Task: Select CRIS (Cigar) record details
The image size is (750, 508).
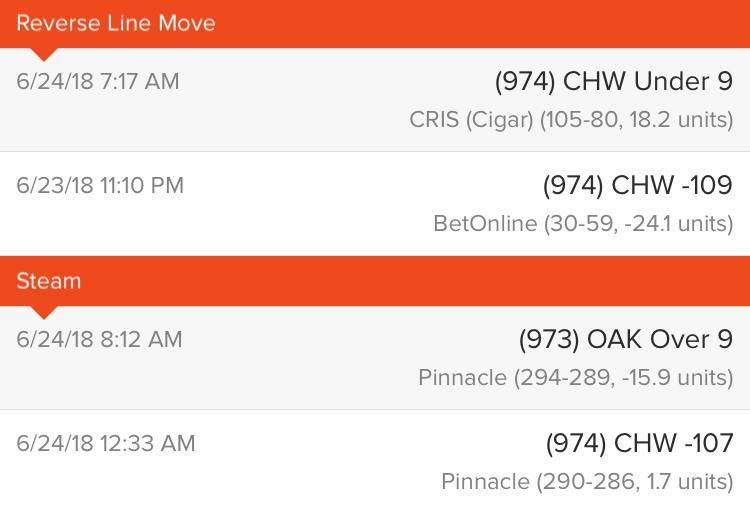Action: pyautogui.click(x=571, y=120)
